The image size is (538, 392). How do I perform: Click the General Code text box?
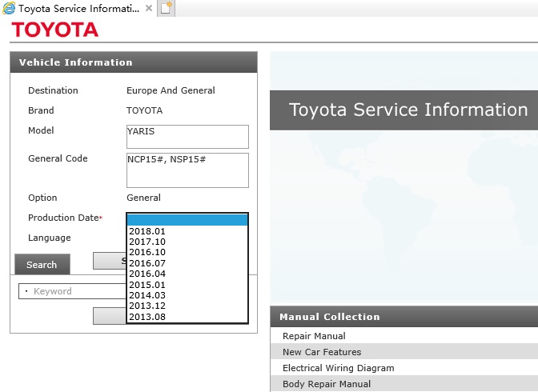[x=187, y=170]
